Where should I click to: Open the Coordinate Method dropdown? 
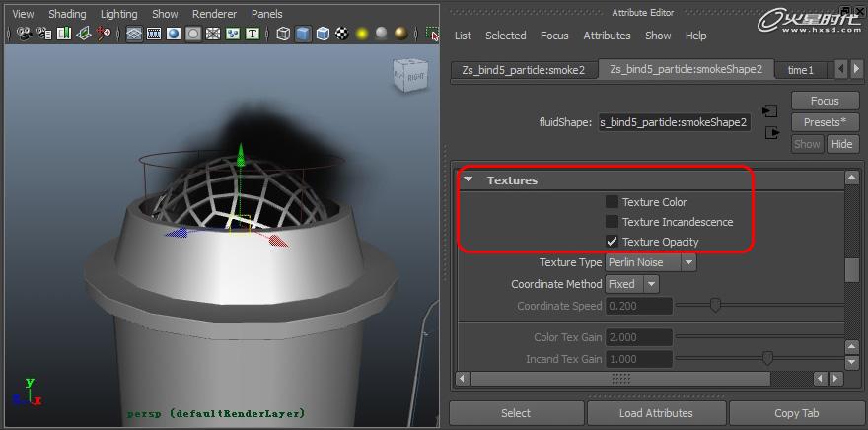pyautogui.click(x=632, y=284)
